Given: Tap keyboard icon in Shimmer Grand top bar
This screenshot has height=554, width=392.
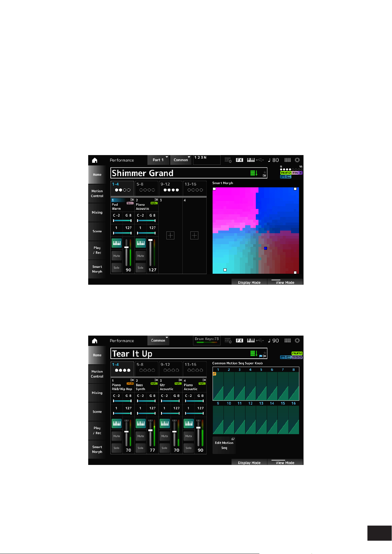Looking at the screenshot, I should click(x=251, y=160).
